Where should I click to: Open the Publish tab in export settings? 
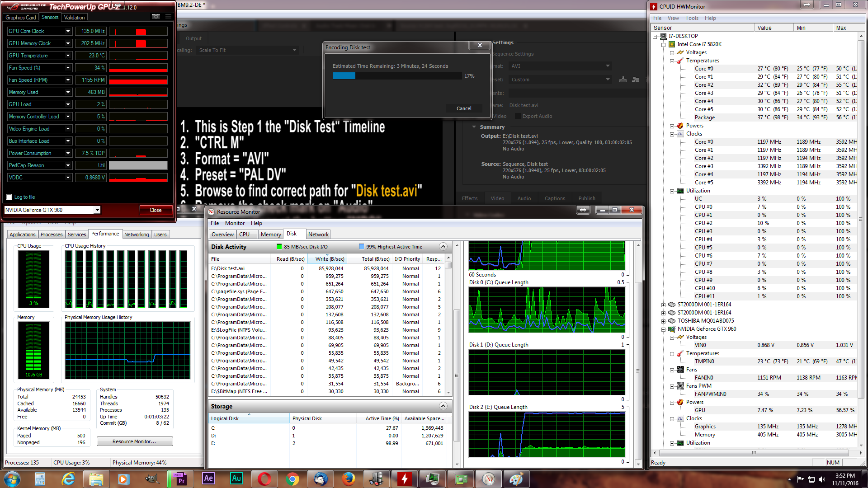point(587,198)
